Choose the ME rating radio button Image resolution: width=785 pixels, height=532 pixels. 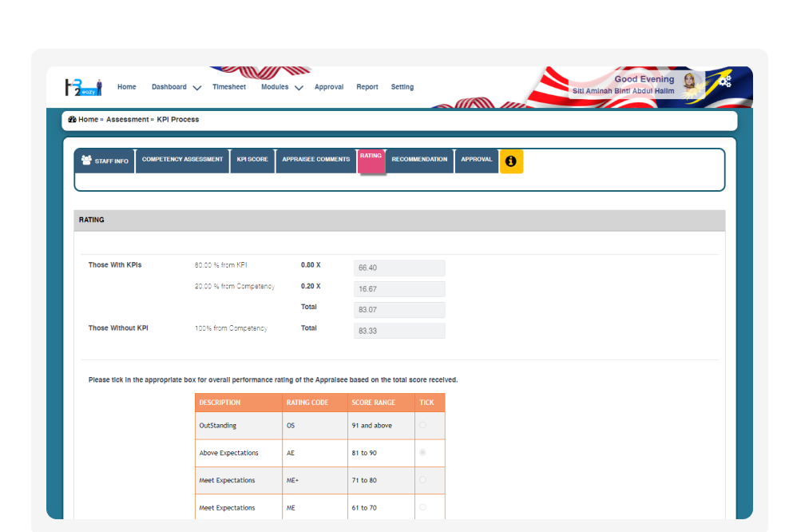(422, 507)
